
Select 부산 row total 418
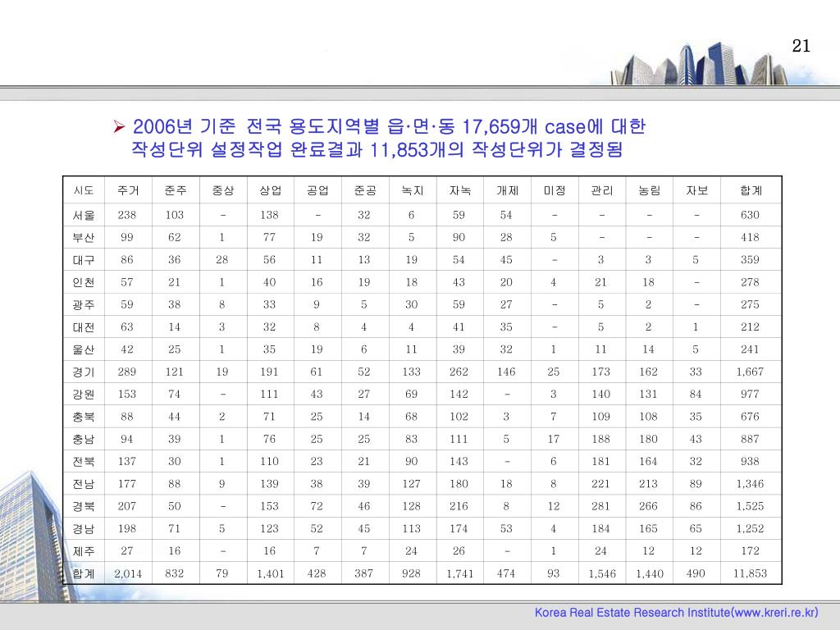[x=750, y=237]
